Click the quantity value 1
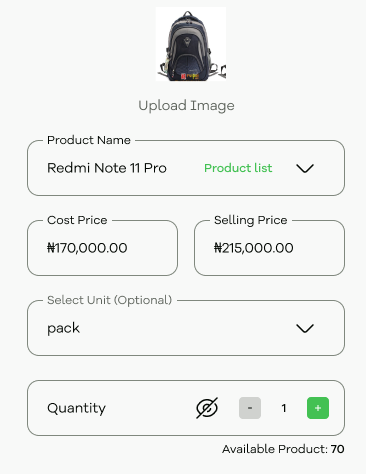366x474 pixels. [x=284, y=408]
